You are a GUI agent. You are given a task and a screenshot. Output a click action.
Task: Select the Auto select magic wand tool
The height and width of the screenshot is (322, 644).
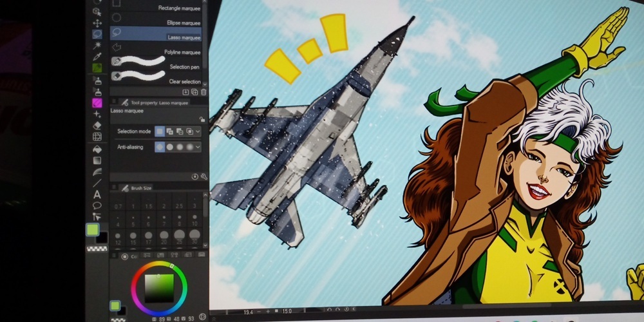[97, 46]
